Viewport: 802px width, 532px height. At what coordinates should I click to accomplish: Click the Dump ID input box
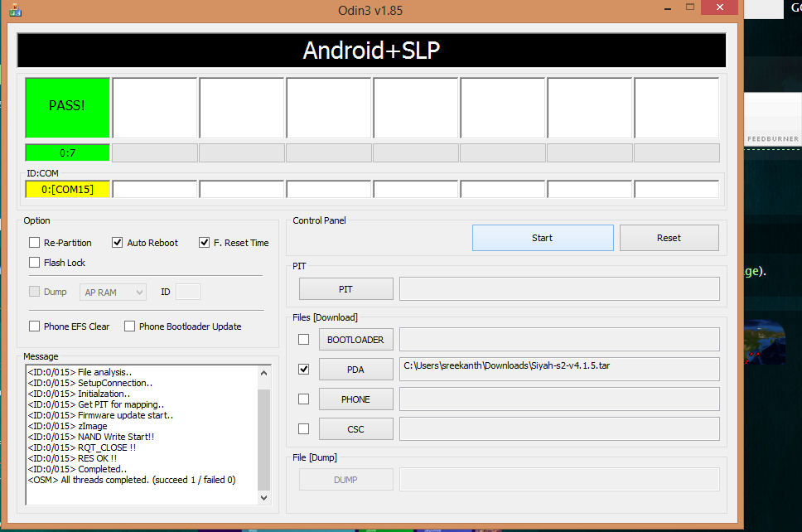(188, 292)
